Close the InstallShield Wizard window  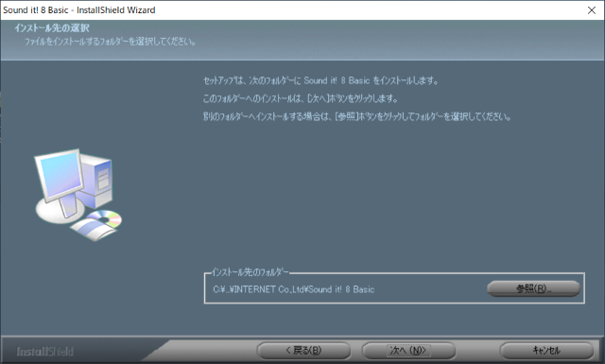pyautogui.click(x=592, y=10)
